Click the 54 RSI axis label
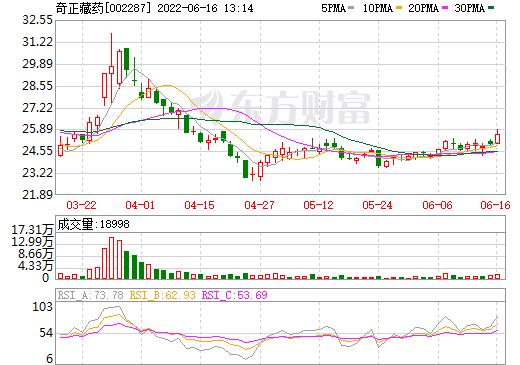The width and height of the screenshot is (520, 365). pyautogui.click(x=46, y=333)
